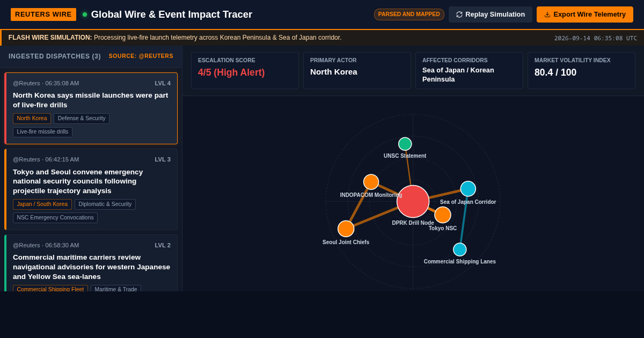Click the UNSC Statement label
Viewport: 644px width, 338px height.
pyautogui.click(x=405, y=156)
